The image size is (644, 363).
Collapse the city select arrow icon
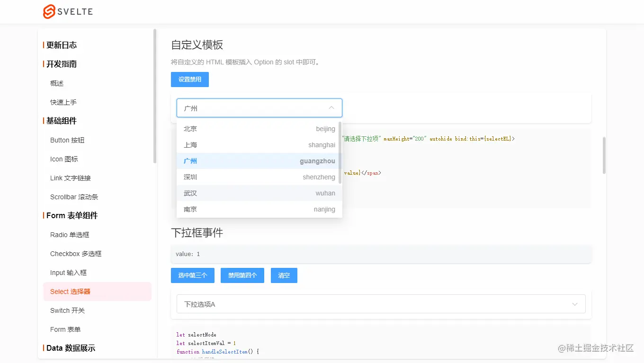tap(331, 108)
